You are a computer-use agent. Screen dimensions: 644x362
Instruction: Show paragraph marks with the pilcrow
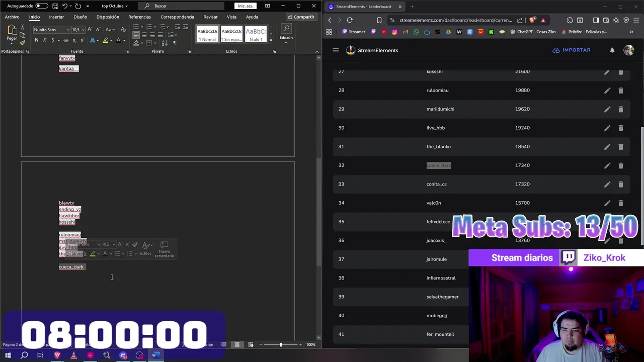pos(175,43)
